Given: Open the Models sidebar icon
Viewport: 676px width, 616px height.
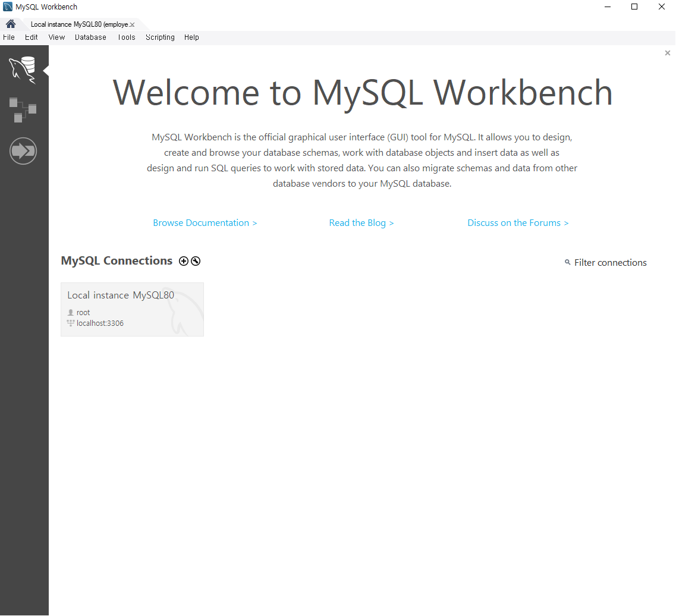Looking at the screenshot, I should click(x=23, y=109).
